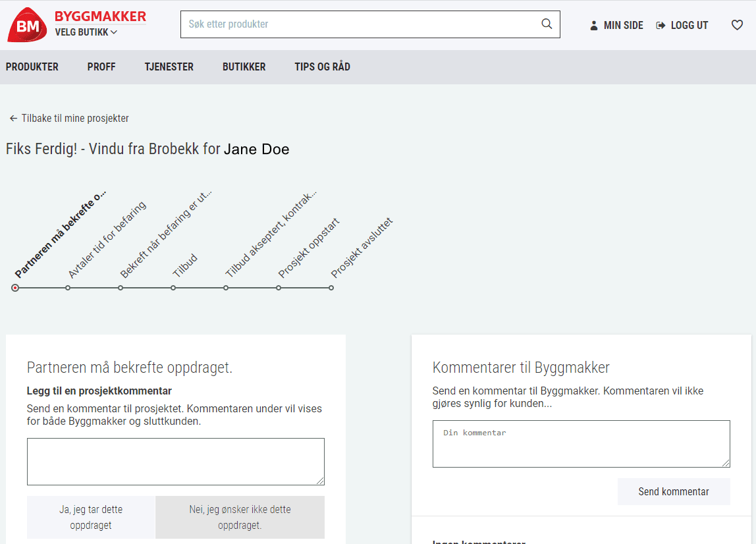The height and width of the screenshot is (544, 756).
Task: Select the Avtaler tid for befaring marker
Action: point(68,288)
